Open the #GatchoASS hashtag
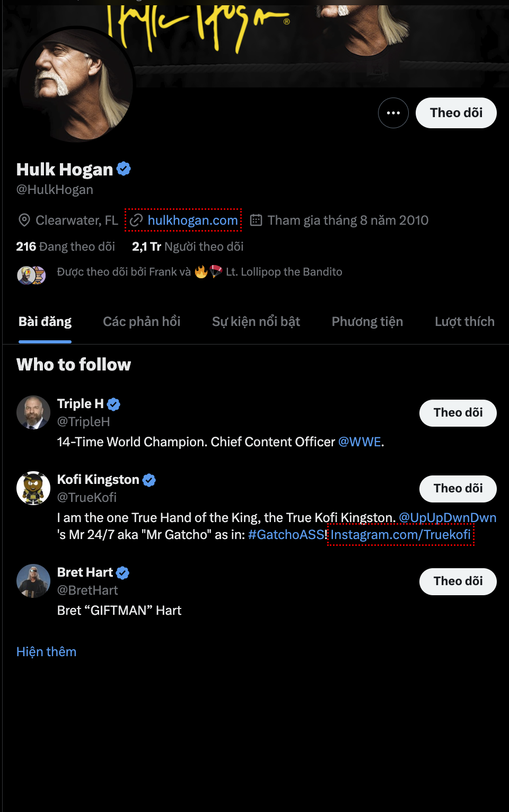The width and height of the screenshot is (509, 812). [286, 535]
